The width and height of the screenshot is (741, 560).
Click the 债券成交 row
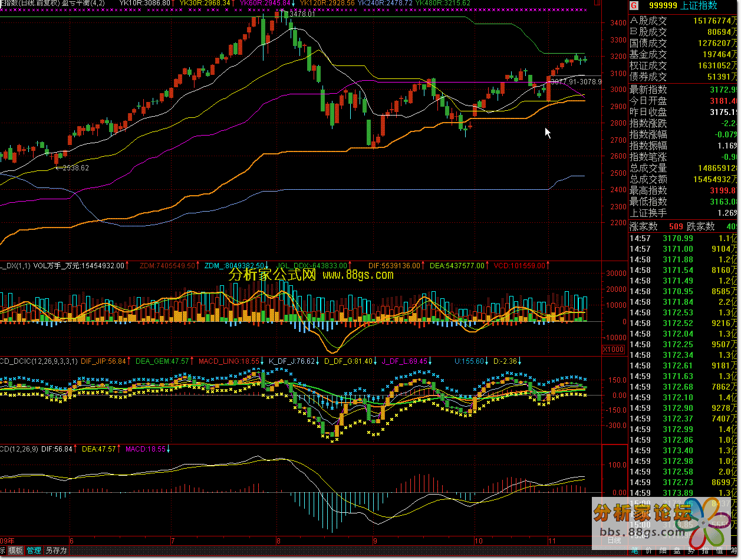tap(683, 77)
